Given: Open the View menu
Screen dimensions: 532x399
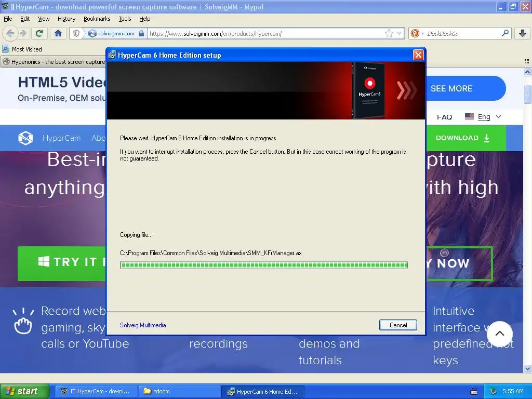Looking at the screenshot, I should click(44, 19).
